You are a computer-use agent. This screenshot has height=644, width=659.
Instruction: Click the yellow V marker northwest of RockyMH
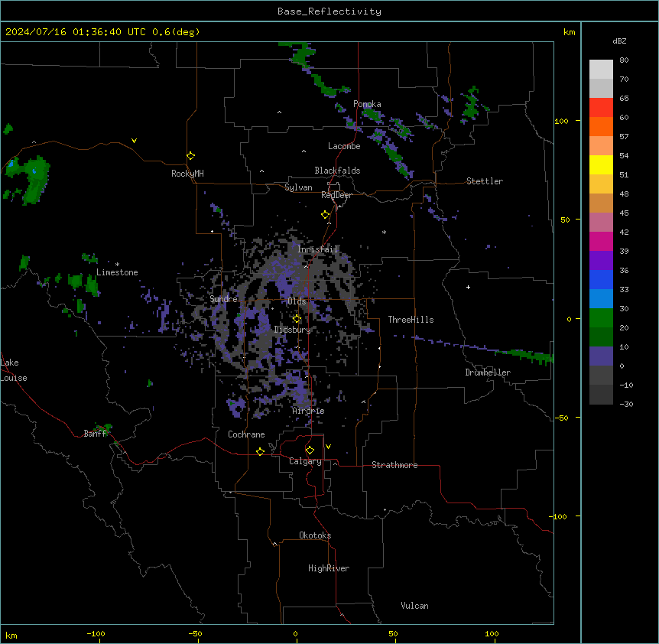pyautogui.click(x=134, y=141)
